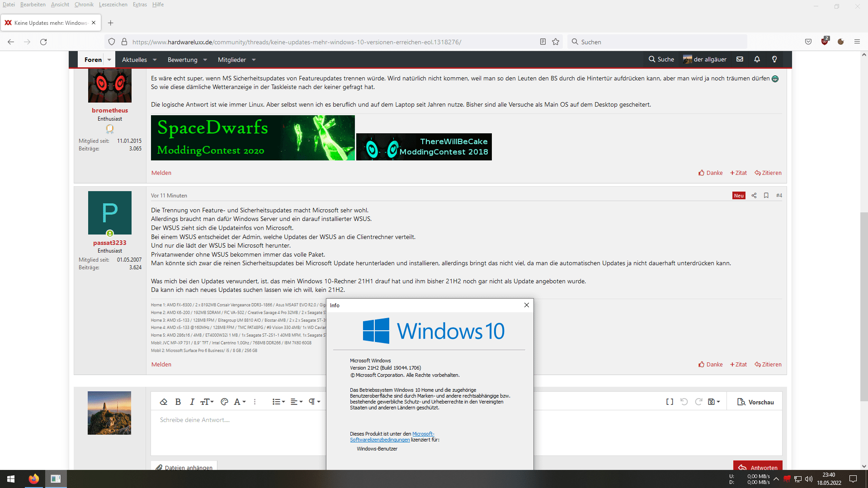Open brometheus user profile link
The height and width of the screenshot is (488, 868).
coord(110,110)
